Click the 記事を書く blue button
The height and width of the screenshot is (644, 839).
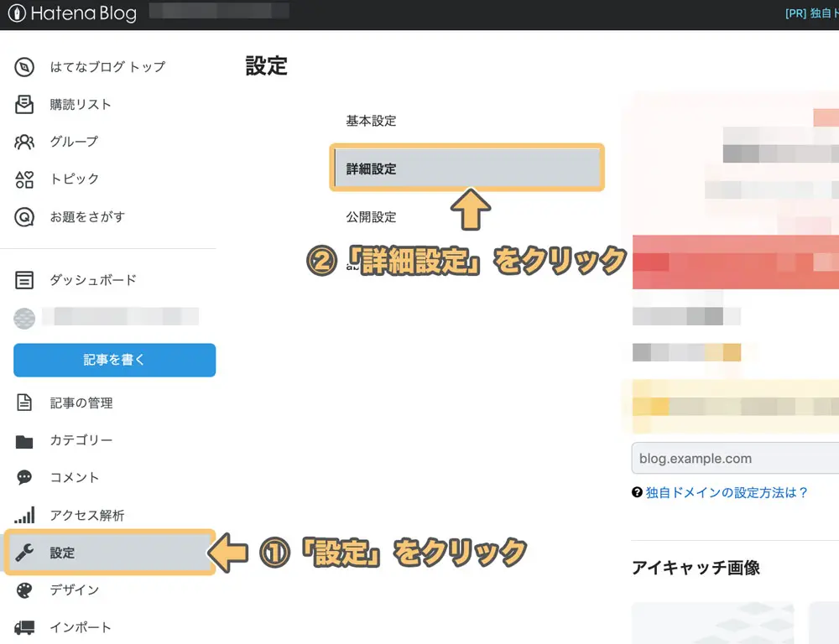click(114, 360)
